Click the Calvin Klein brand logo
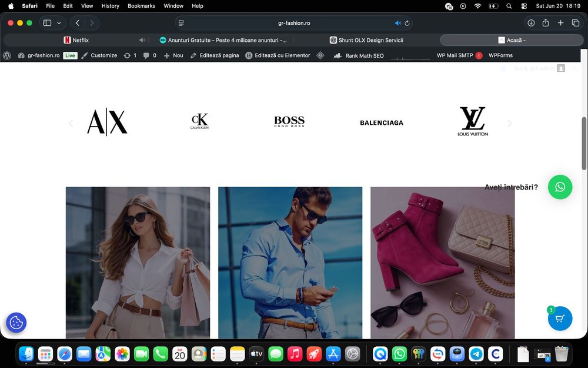Viewport: 588px width, 368px height. pyautogui.click(x=199, y=121)
